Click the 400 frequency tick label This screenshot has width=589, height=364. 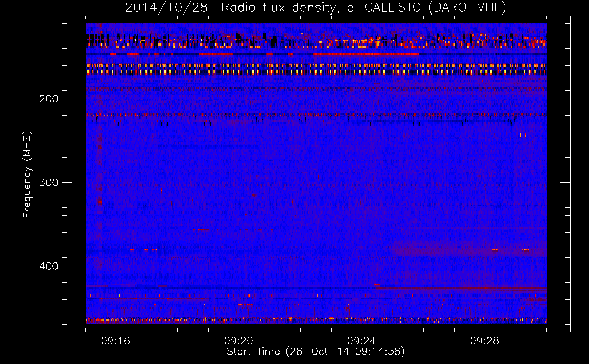[x=49, y=266]
